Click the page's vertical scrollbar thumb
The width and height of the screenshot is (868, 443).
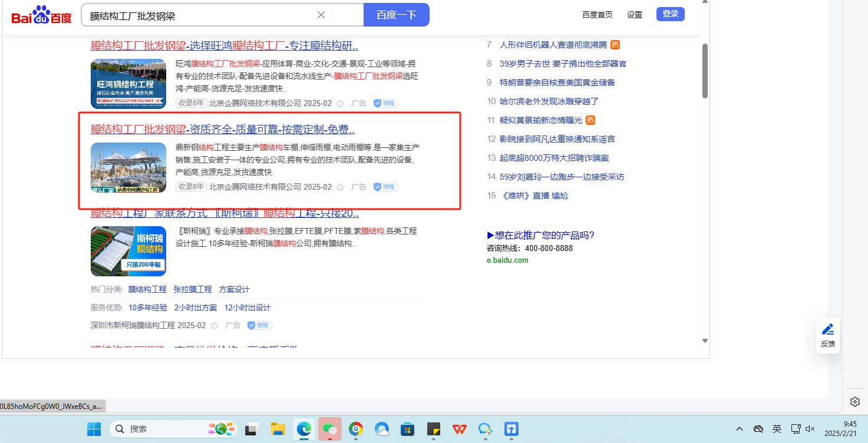click(x=705, y=71)
